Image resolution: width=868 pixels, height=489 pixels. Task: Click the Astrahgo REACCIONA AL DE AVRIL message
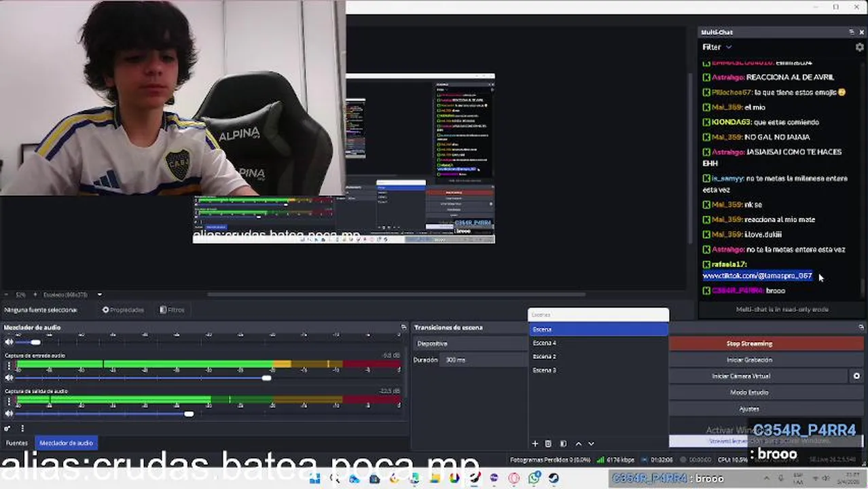pos(769,77)
